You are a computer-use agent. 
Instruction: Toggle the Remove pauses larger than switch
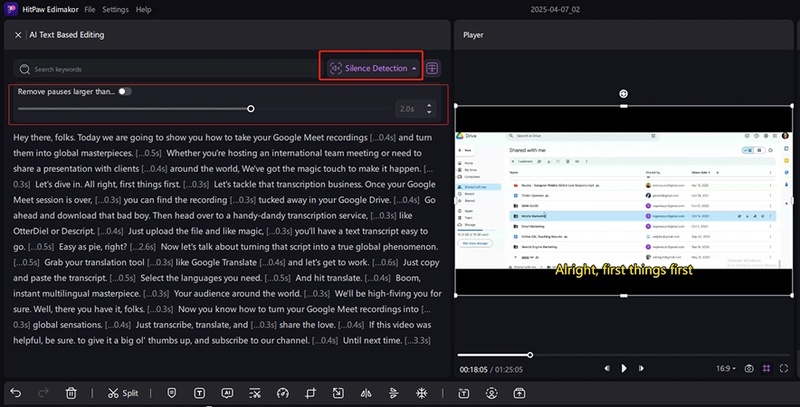pyautogui.click(x=125, y=91)
